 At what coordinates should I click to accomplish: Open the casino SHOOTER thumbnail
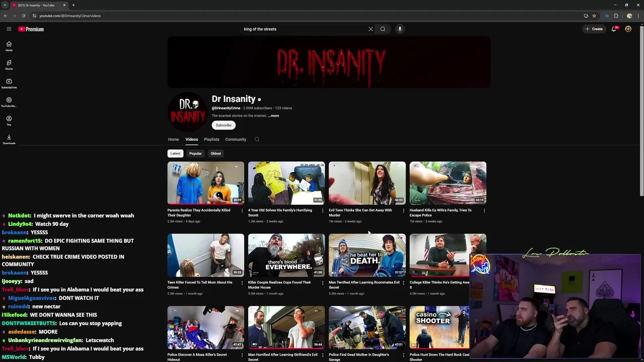pos(439,328)
